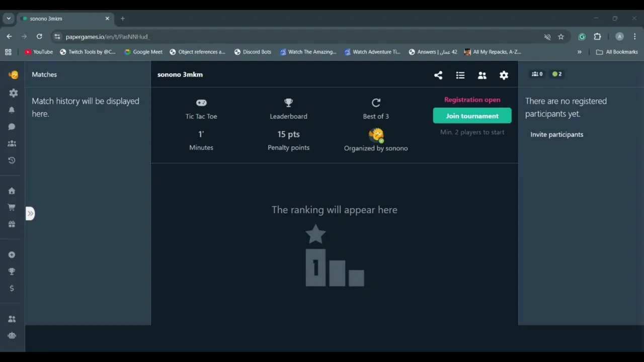This screenshot has width=644, height=362.
Task: Open the gift box icon in the sidebar
Action: point(12,224)
